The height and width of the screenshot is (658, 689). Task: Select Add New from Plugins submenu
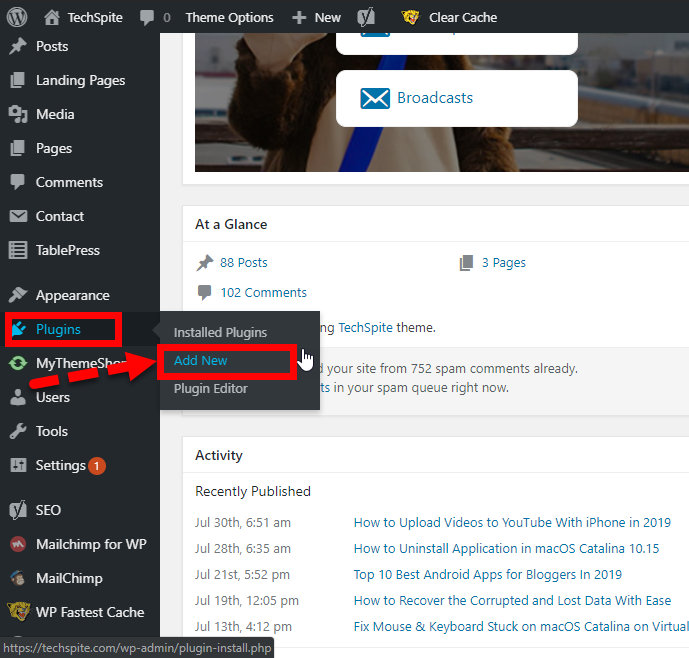[x=201, y=360]
